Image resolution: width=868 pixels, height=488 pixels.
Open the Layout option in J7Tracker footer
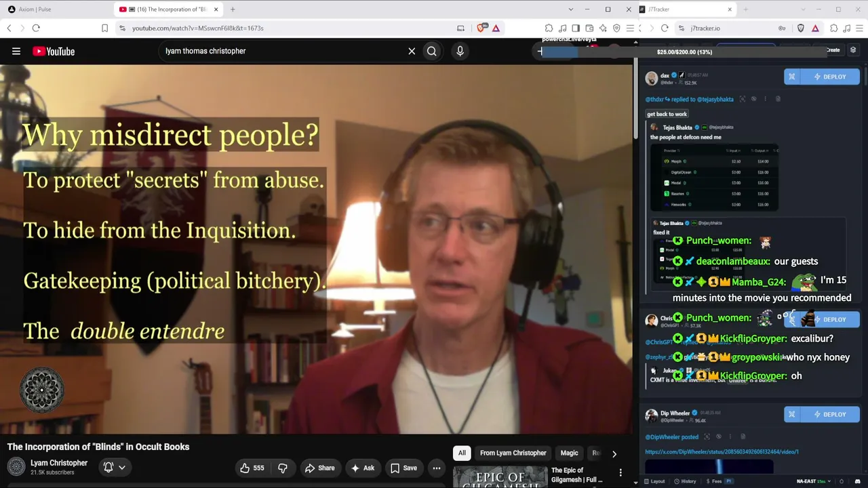click(654, 481)
